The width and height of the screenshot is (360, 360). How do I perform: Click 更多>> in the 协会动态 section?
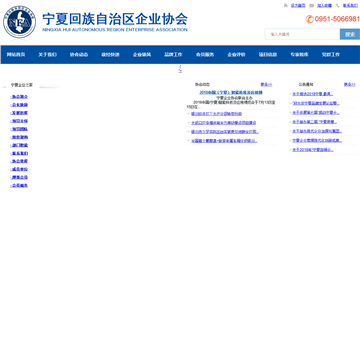coord(266,85)
